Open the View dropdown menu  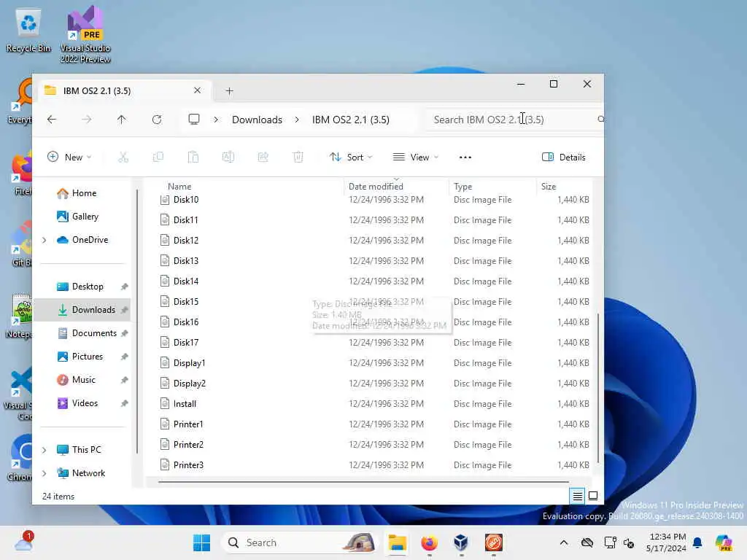415,157
